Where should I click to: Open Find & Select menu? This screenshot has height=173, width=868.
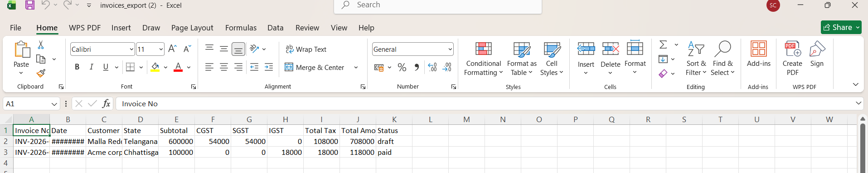coord(723,59)
